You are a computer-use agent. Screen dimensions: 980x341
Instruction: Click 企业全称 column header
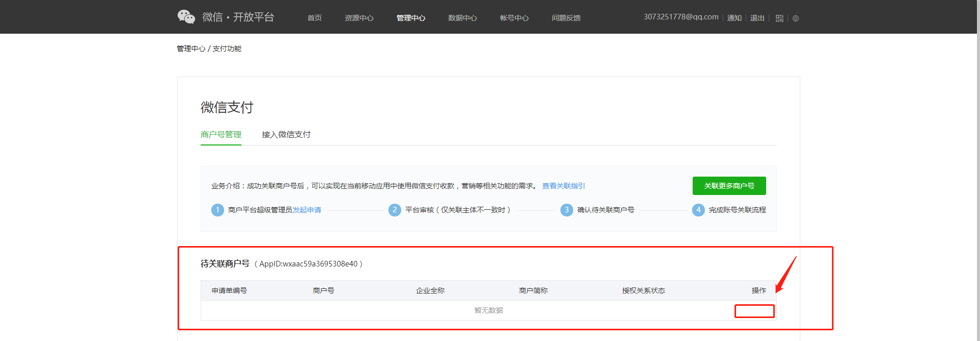point(430,290)
